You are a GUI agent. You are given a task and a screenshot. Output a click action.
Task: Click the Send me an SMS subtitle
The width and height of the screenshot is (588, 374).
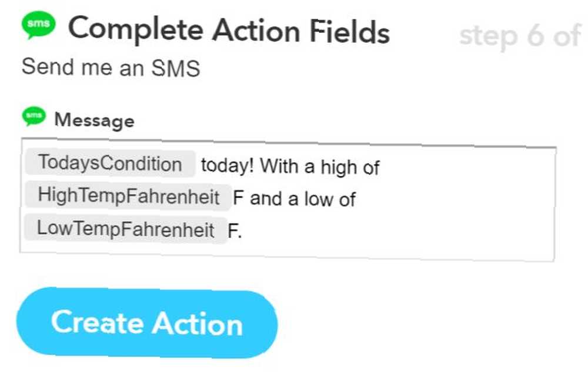111,68
